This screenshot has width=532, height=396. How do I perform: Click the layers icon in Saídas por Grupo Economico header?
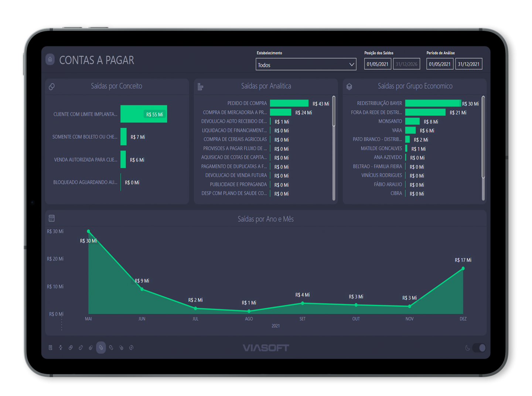point(349,87)
